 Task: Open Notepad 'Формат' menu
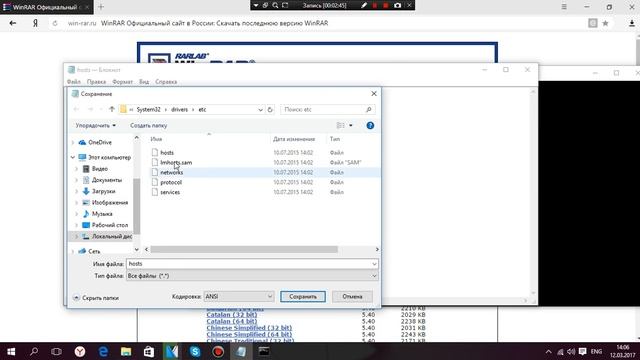coord(122,82)
